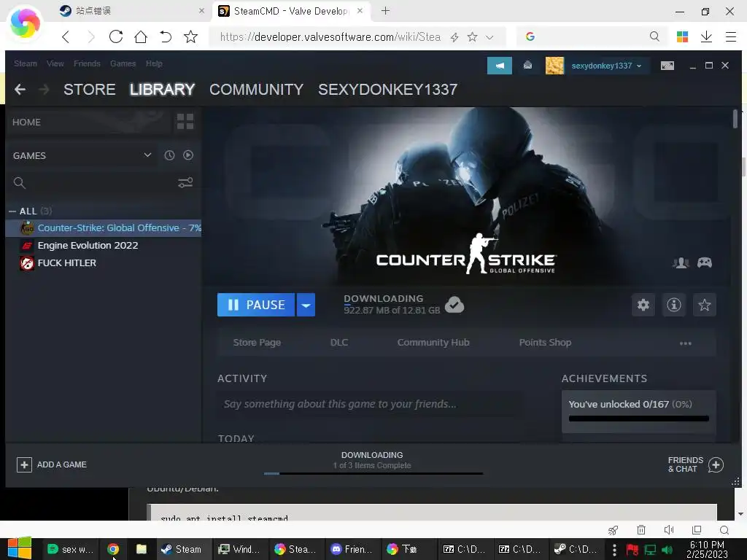Viewport: 747px width, 560px height.
Task: Open the View menu
Action: [55, 63]
